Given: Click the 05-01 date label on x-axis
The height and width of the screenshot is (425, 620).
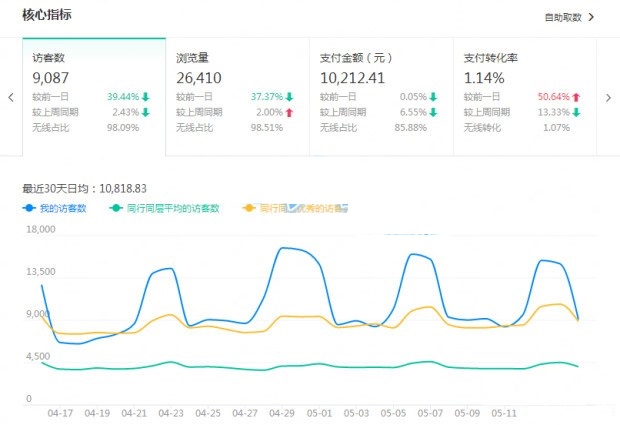Looking at the screenshot, I should [320, 412].
